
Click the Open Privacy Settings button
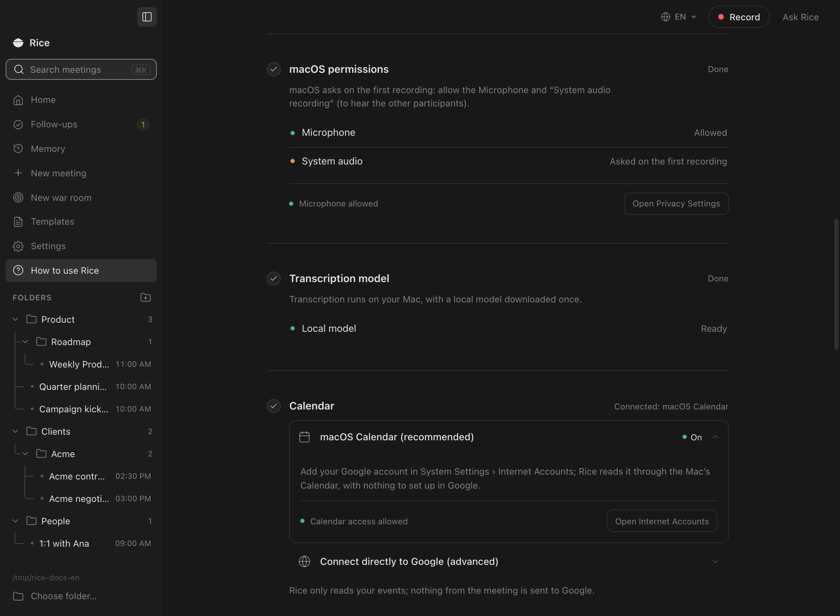676,204
